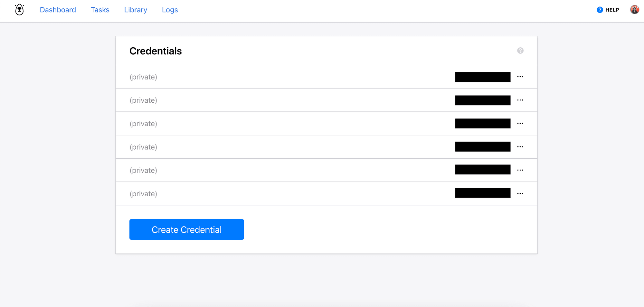Select the first (private) credential row

(143, 77)
